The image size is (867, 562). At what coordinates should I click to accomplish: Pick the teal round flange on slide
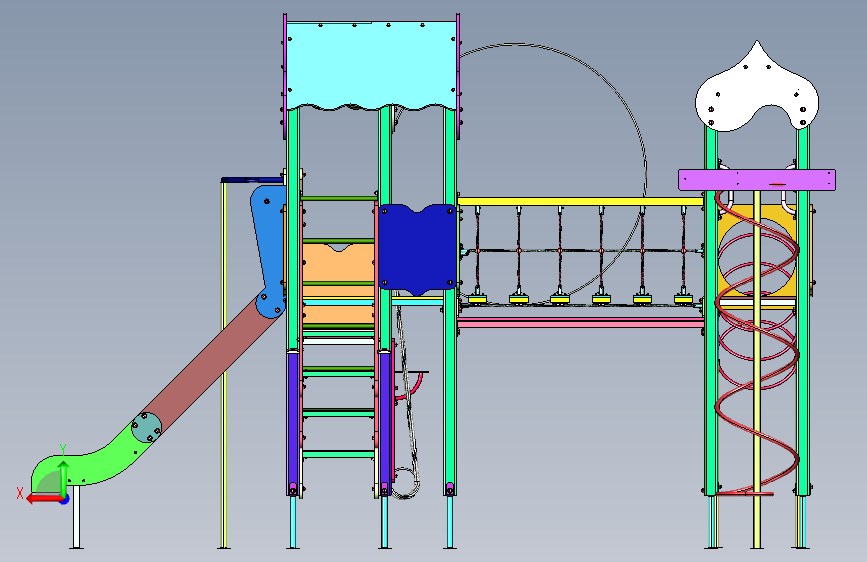(147, 428)
